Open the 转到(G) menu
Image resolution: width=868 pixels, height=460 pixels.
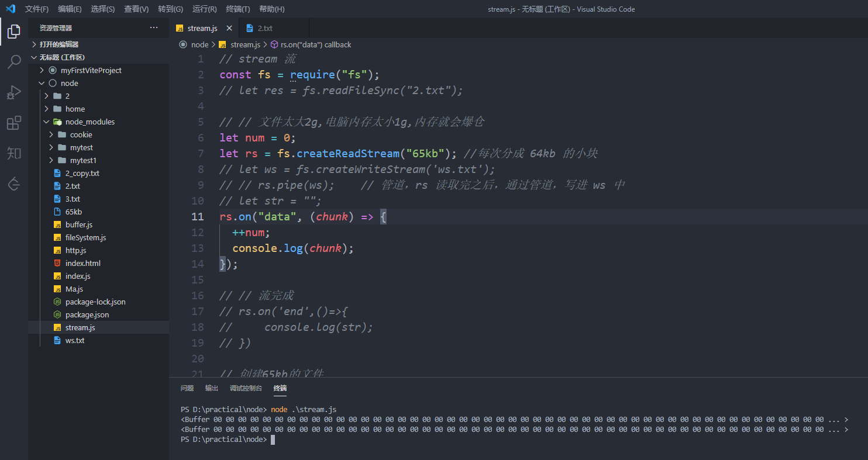coord(170,9)
